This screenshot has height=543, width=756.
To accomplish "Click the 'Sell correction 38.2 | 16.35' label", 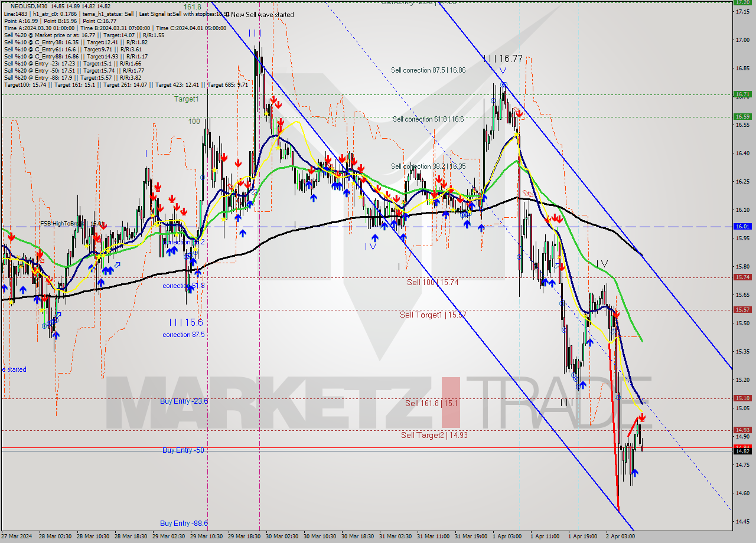I will pos(428,166).
